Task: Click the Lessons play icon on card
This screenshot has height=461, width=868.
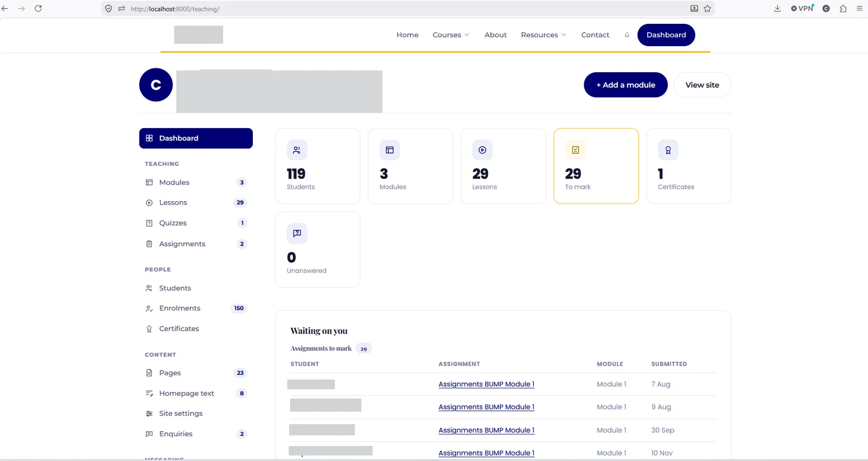Action: click(x=482, y=150)
